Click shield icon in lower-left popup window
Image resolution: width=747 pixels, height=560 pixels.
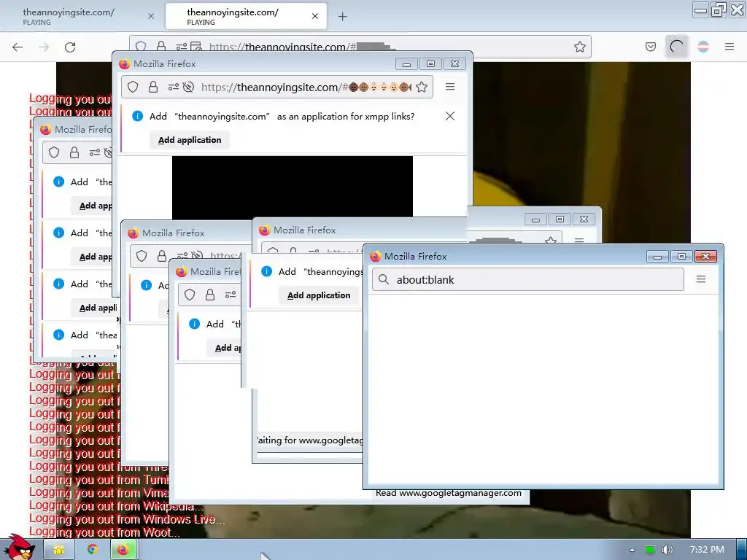(142, 256)
